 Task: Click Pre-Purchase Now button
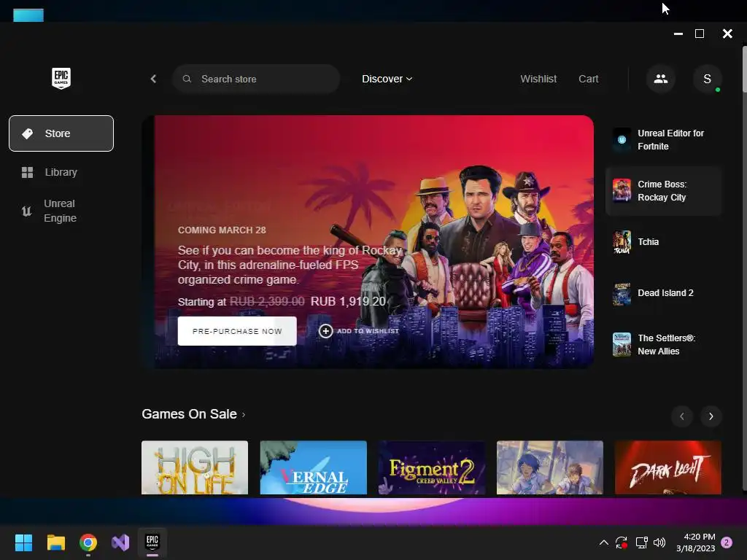pyautogui.click(x=237, y=331)
